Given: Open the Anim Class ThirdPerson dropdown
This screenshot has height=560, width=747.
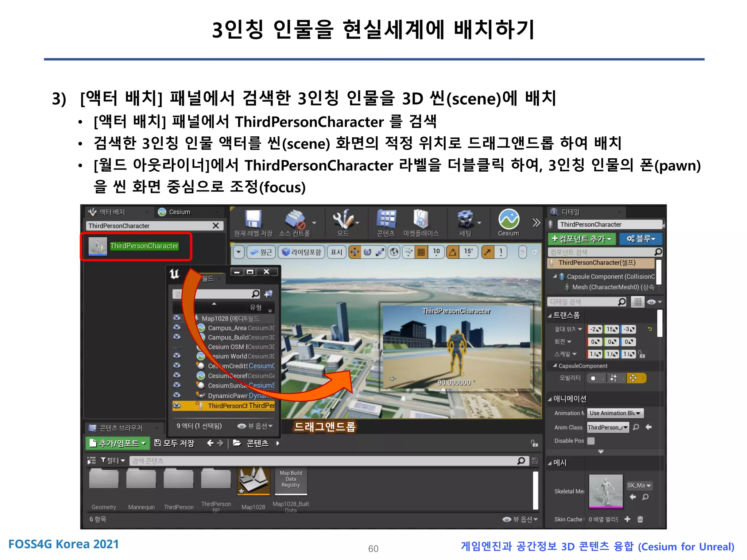Looking at the screenshot, I should (608, 427).
